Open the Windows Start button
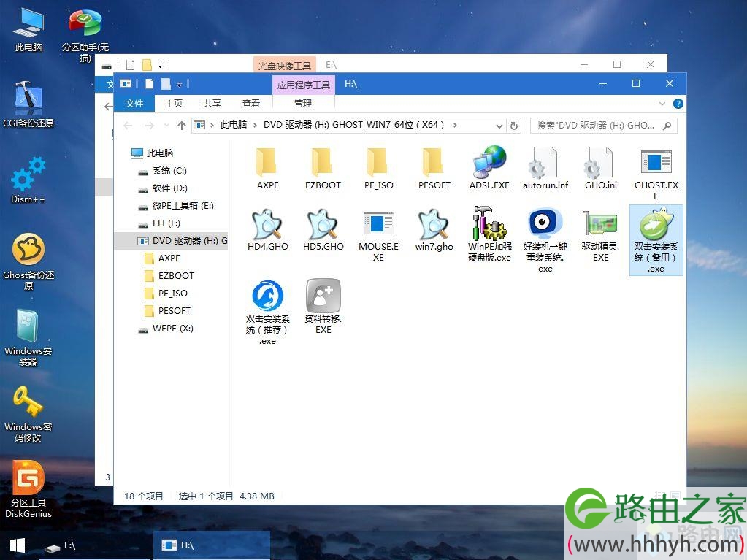This screenshot has height=560, width=747. [17, 545]
